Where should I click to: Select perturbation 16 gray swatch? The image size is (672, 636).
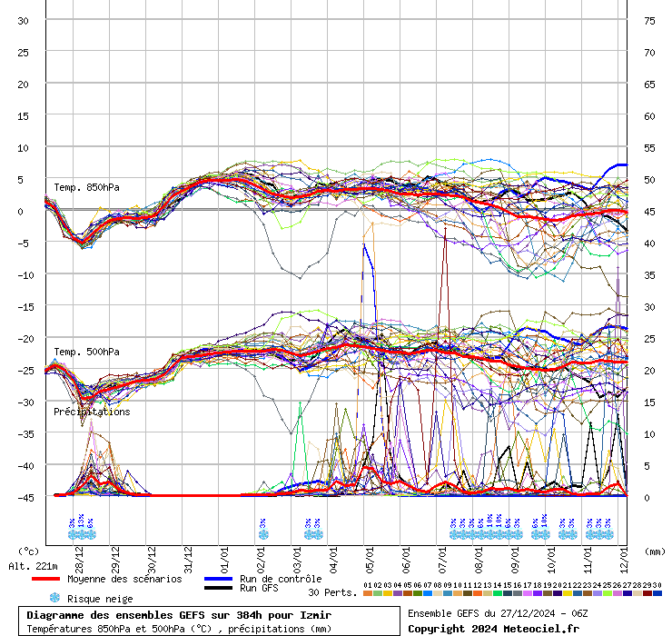[x=518, y=593]
